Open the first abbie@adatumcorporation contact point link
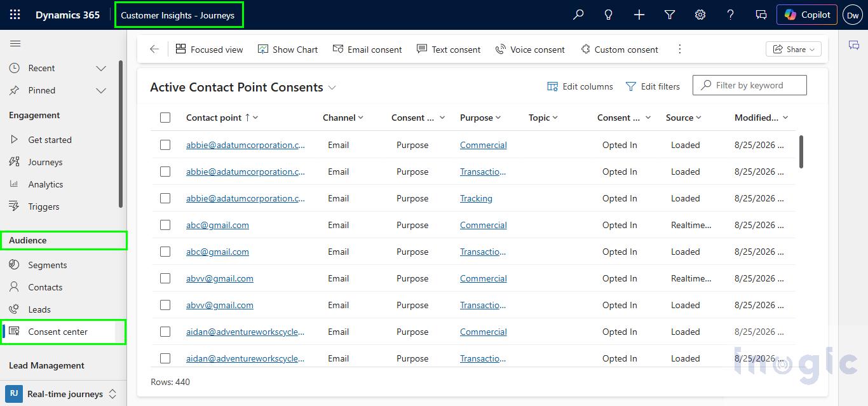 245,145
